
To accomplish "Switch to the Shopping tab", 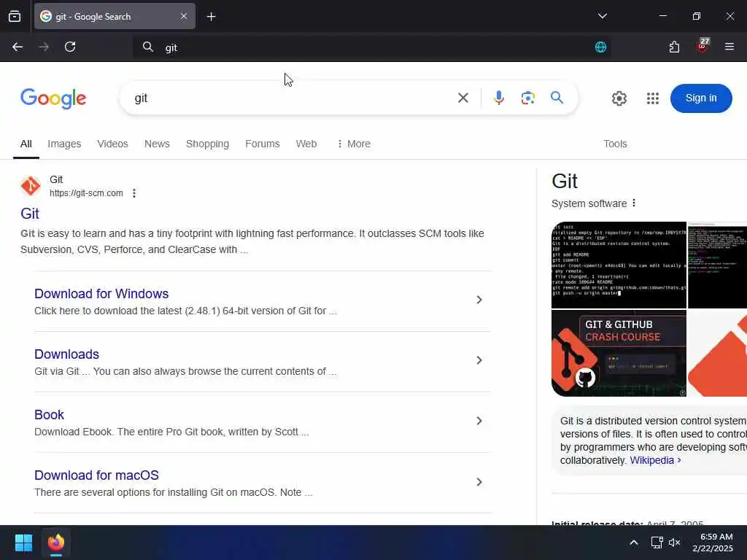I will tap(207, 144).
